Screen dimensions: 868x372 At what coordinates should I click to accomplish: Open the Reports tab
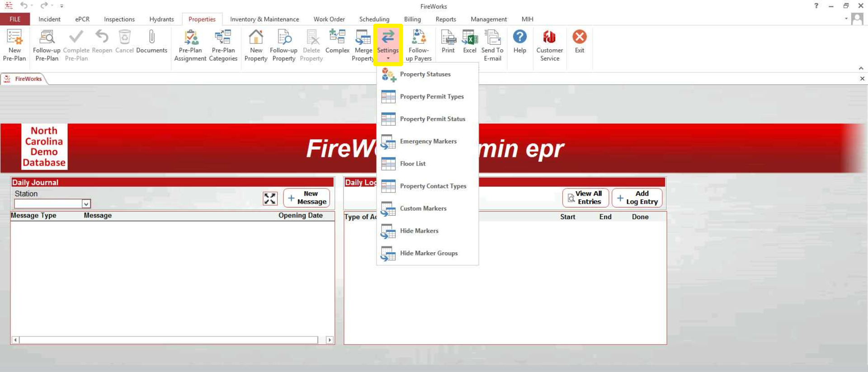click(446, 19)
